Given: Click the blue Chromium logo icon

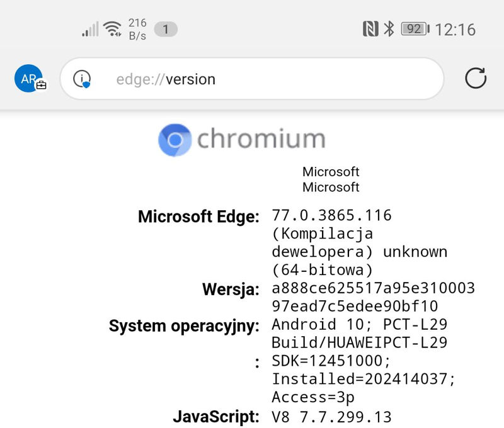Looking at the screenshot, I should pos(175,139).
